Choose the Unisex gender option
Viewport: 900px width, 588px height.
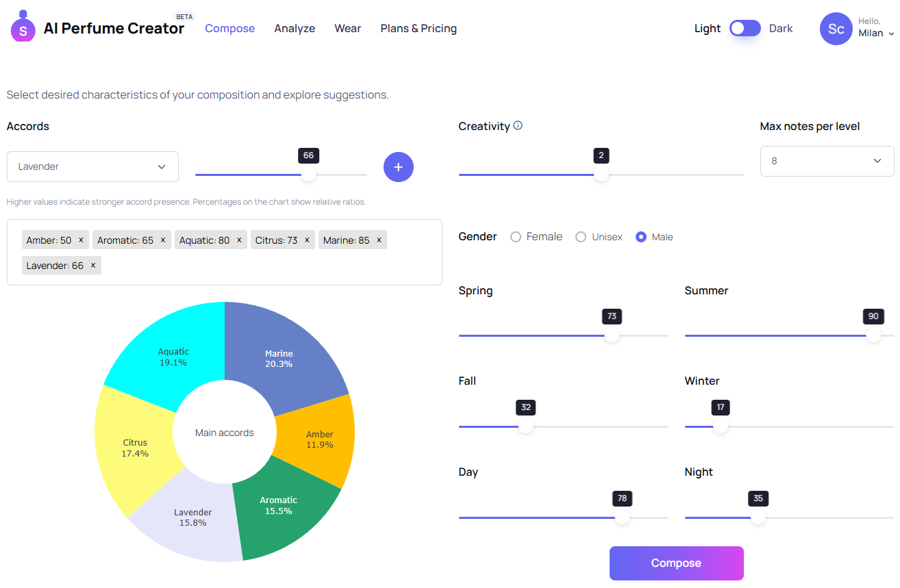(x=581, y=236)
